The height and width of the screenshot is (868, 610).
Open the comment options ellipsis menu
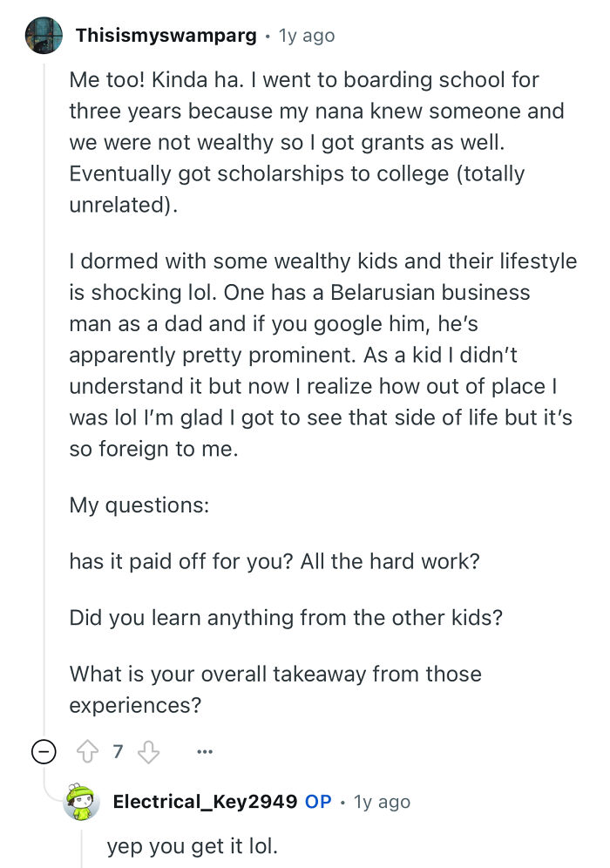pyautogui.click(x=204, y=750)
